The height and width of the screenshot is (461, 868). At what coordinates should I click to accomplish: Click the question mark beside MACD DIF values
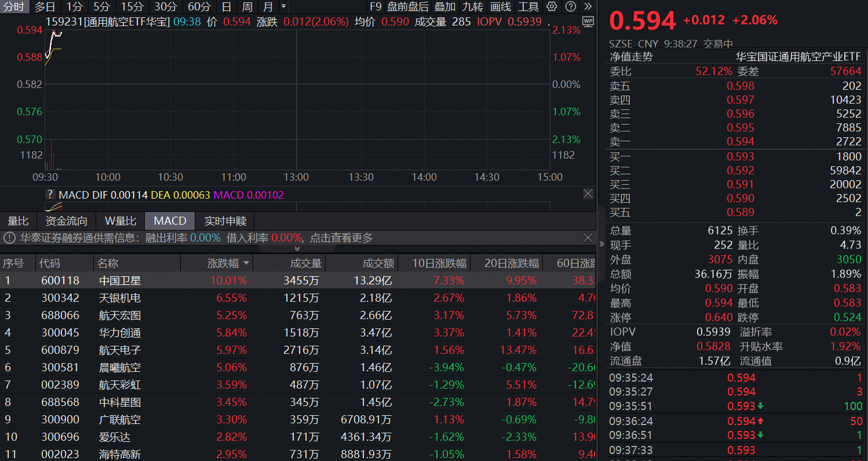[x=50, y=194]
